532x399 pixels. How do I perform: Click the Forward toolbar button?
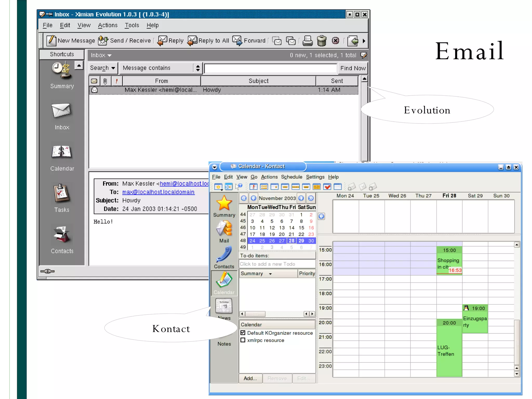pyautogui.click(x=249, y=41)
